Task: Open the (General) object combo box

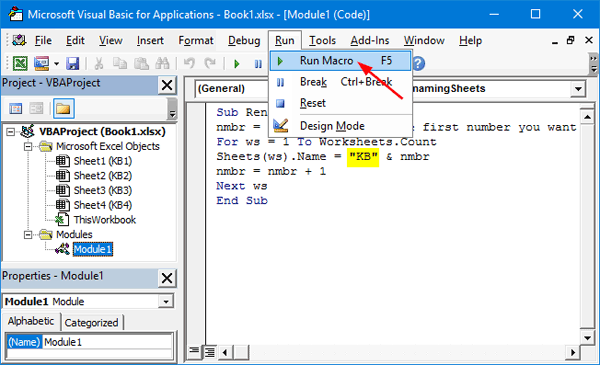Action: click(232, 89)
